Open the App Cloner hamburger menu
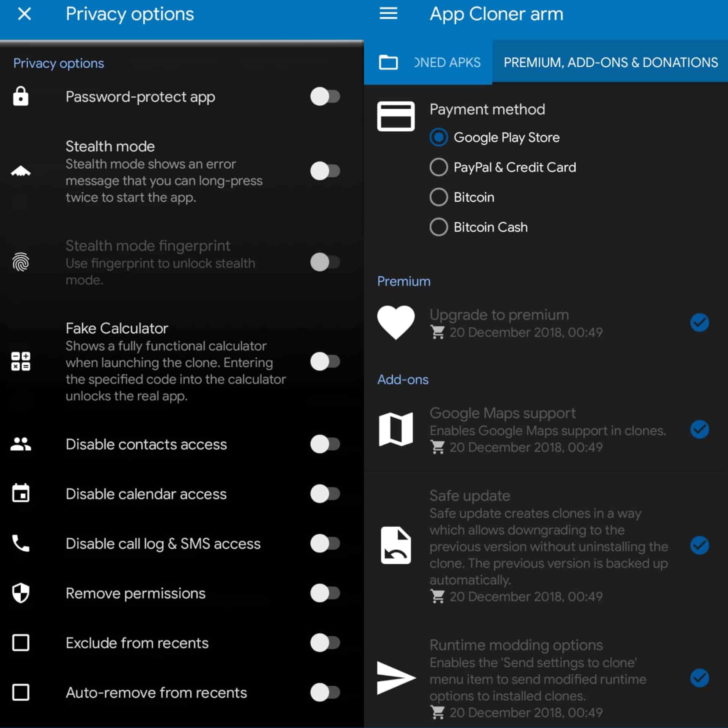Image resolution: width=728 pixels, height=728 pixels. point(388,14)
